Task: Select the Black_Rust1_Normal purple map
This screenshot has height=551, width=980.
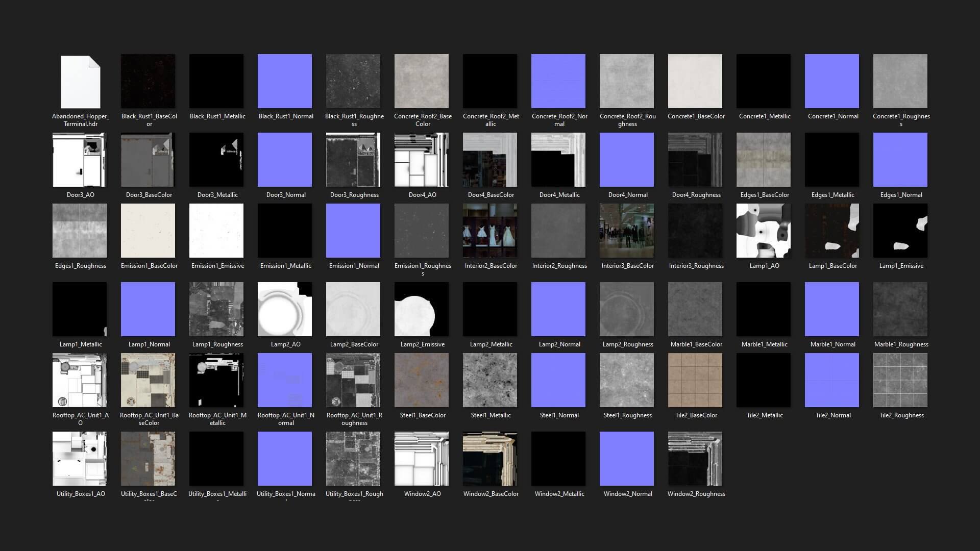Action: pyautogui.click(x=285, y=81)
